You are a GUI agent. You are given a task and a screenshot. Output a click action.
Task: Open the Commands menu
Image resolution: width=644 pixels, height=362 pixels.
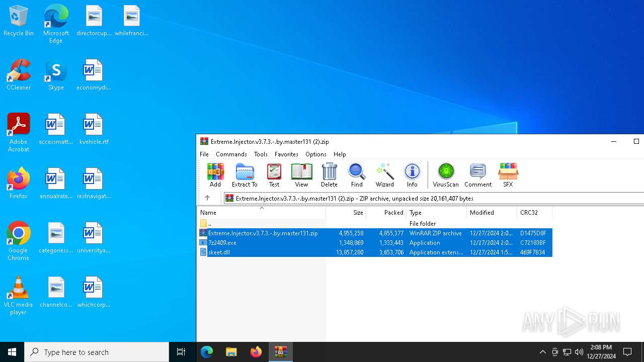231,154
